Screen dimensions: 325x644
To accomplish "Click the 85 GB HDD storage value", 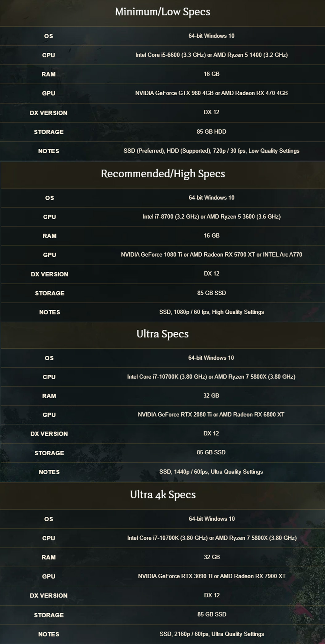I will click(211, 132).
